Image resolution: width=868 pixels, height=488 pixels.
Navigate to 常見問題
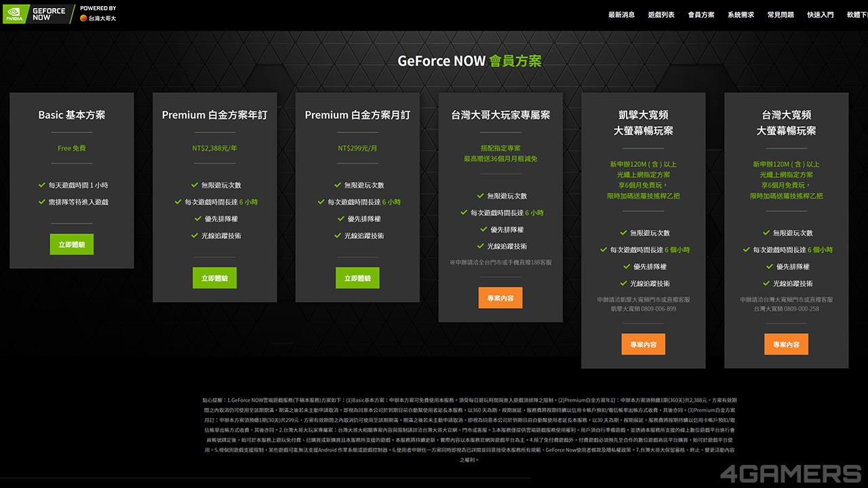click(x=781, y=15)
